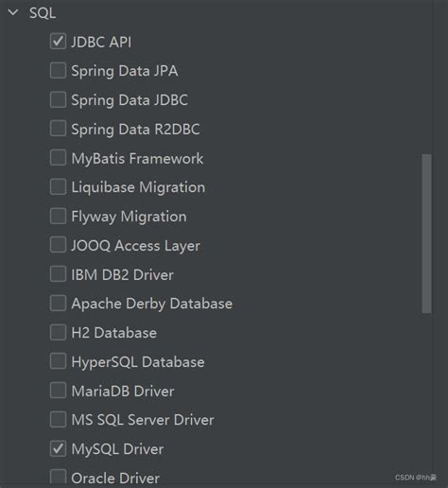Check Flyway Migration box

[58, 217]
